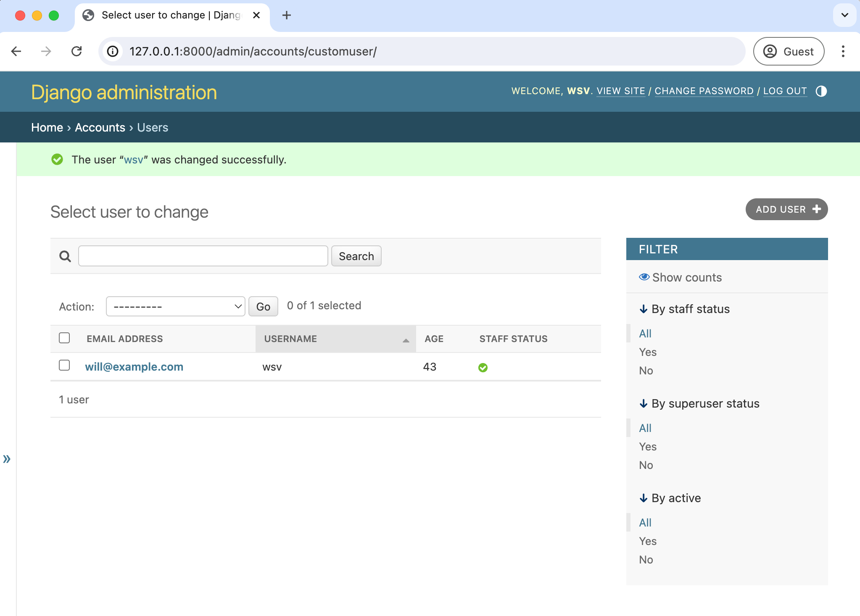Focus the user search input field
Screen dimensions: 860x616
(x=203, y=256)
